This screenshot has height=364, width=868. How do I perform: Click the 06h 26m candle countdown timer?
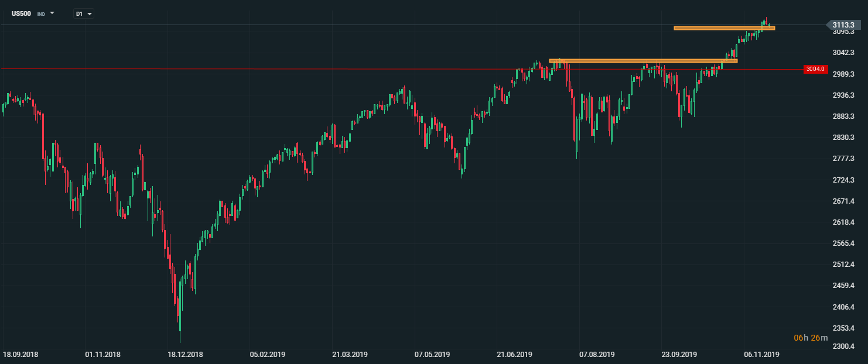[x=811, y=338]
